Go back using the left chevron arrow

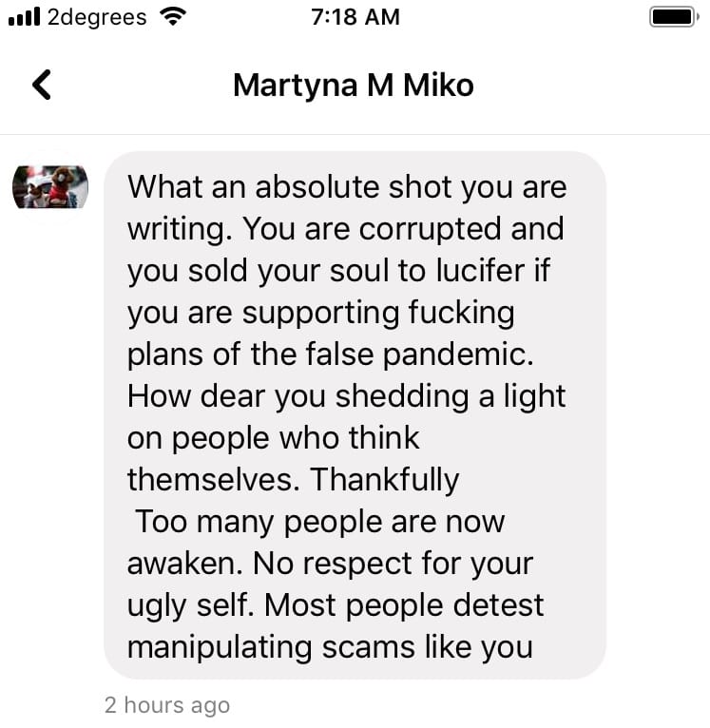(x=42, y=85)
